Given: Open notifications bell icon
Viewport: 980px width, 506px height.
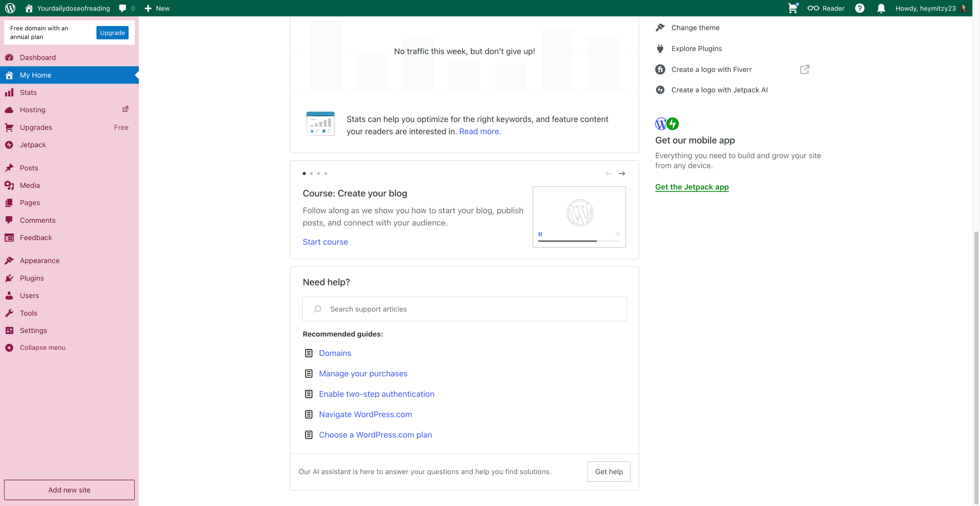Looking at the screenshot, I should pos(881,8).
